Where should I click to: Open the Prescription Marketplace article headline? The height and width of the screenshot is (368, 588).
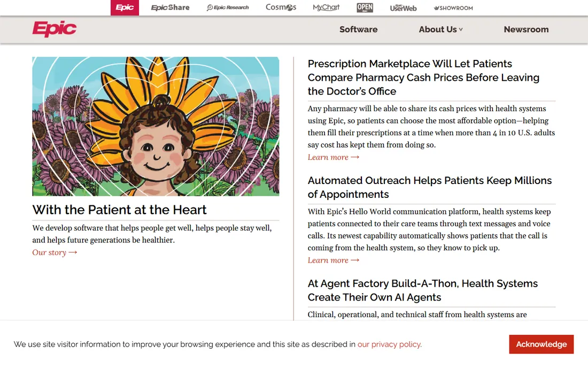[x=424, y=77]
